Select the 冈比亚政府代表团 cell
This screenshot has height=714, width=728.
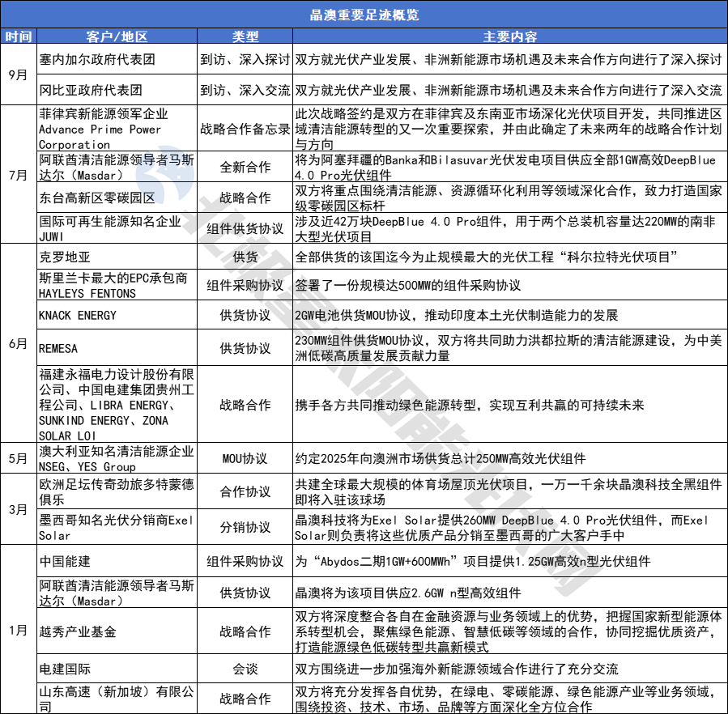pyautogui.click(x=117, y=90)
